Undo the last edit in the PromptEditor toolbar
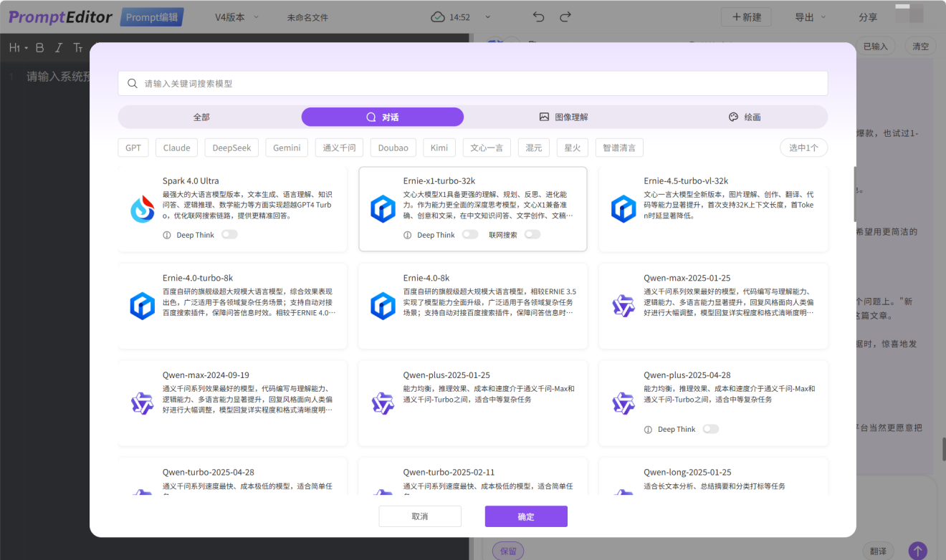The image size is (946, 560). coord(539,17)
